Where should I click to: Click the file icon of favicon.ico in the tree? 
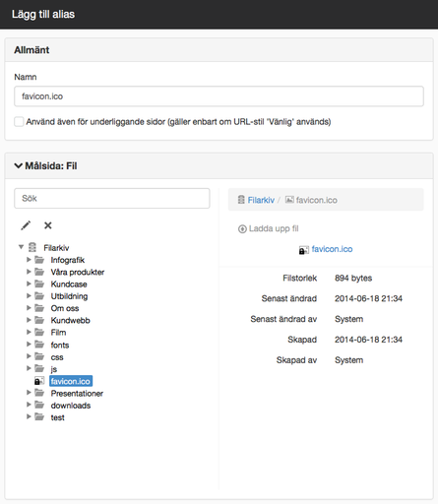click(x=39, y=381)
